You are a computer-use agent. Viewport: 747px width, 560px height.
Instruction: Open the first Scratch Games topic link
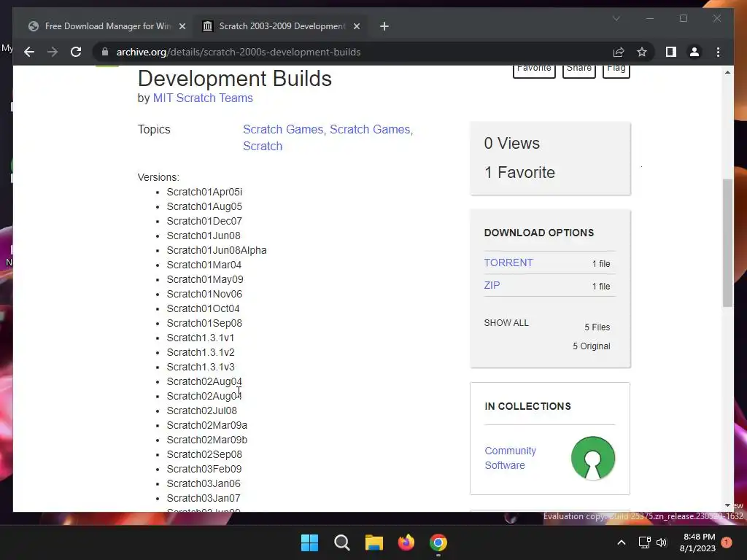[x=283, y=130]
